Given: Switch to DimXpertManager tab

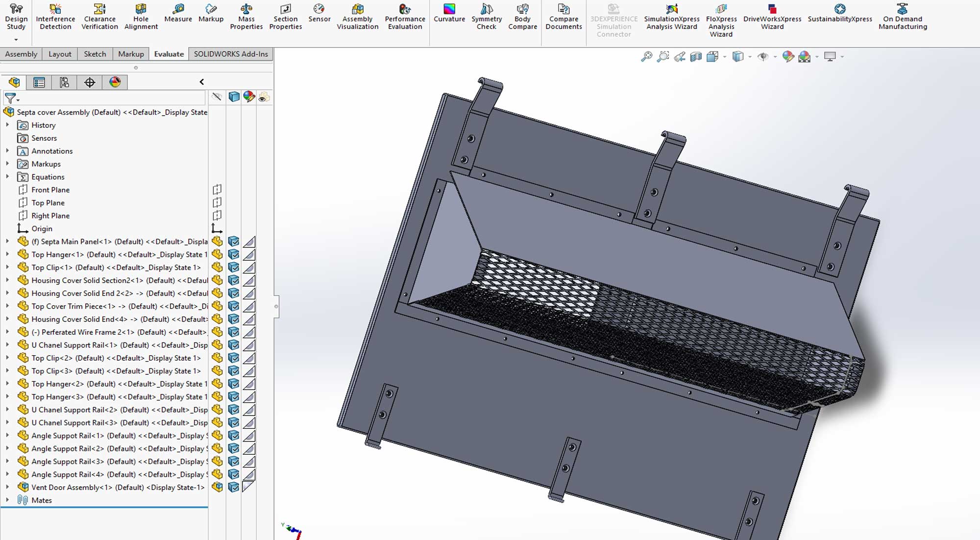Looking at the screenshot, I should (x=90, y=82).
